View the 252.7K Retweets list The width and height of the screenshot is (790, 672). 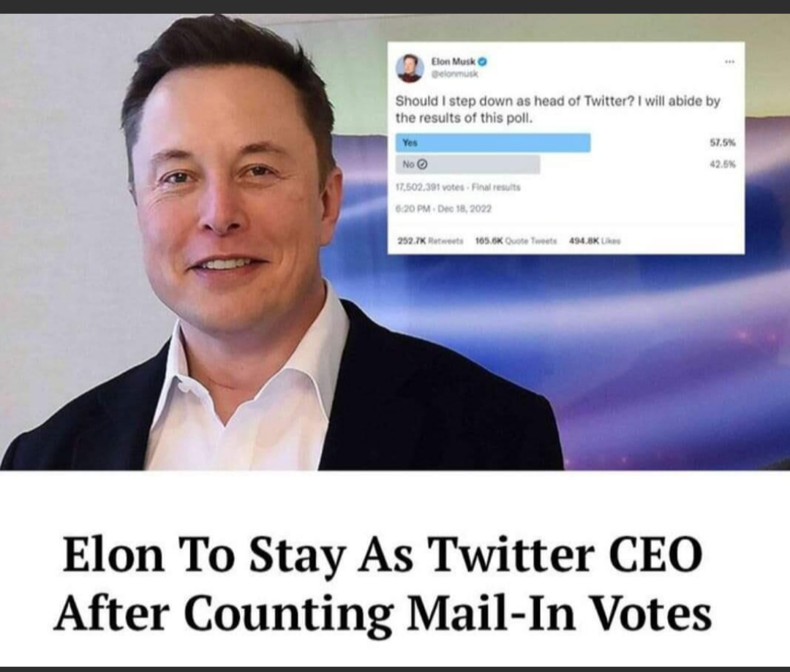pyautogui.click(x=431, y=238)
